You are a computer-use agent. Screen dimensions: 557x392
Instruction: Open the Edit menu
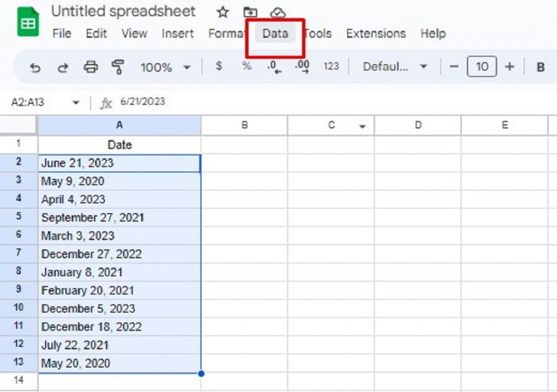(96, 33)
